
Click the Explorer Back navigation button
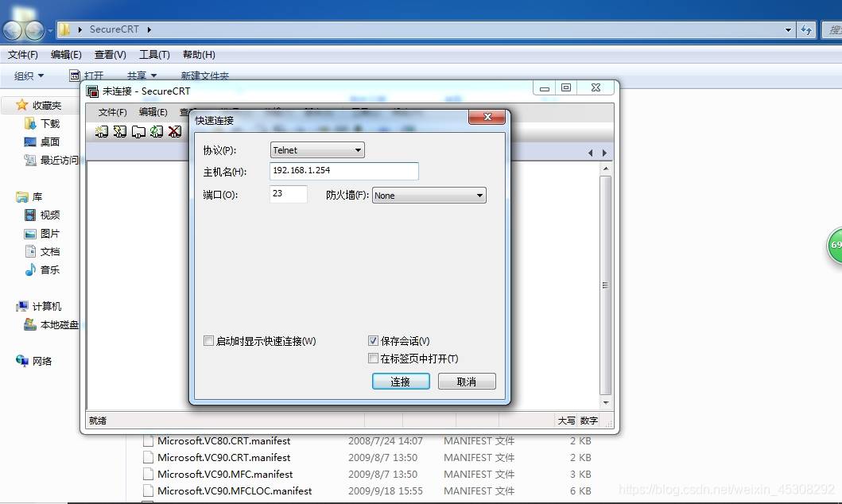point(13,30)
